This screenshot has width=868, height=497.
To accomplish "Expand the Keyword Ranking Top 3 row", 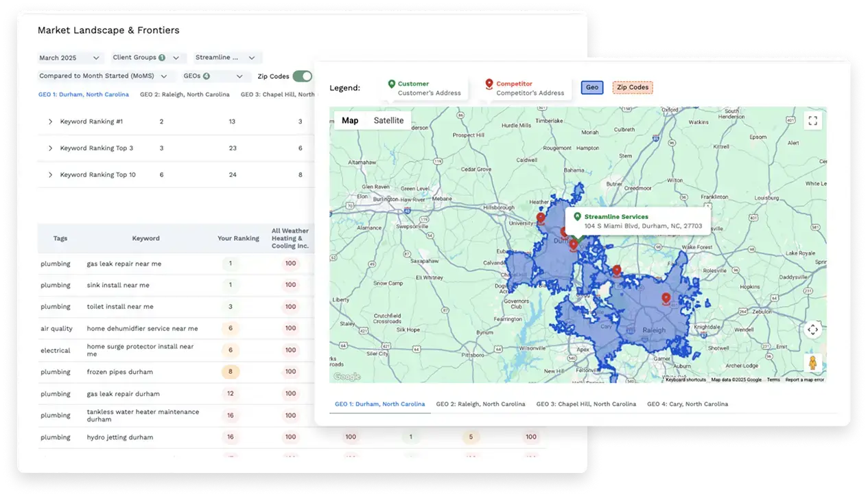I will [50, 148].
